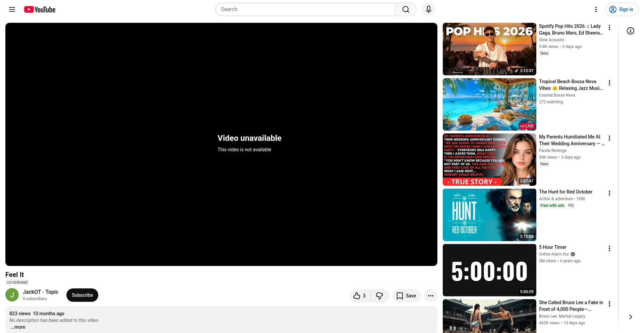Open the True Story video thumbnail
The height and width of the screenshot is (333, 644).
pos(489,160)
